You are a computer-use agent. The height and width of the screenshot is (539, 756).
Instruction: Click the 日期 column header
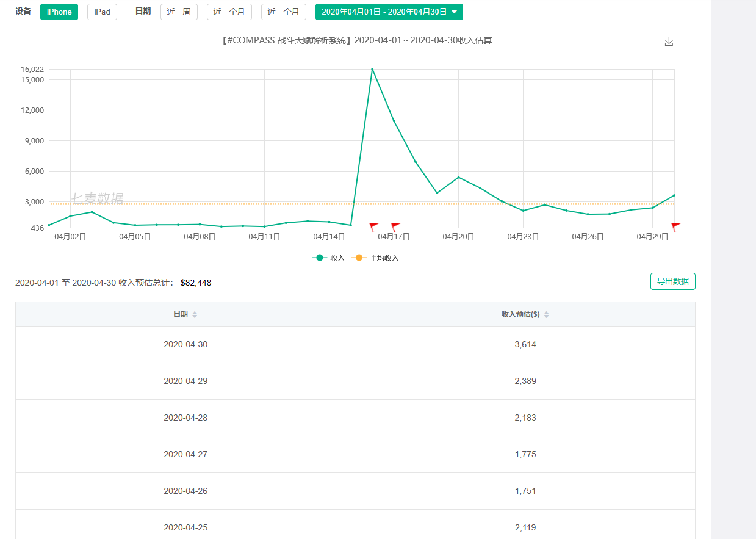180,314
